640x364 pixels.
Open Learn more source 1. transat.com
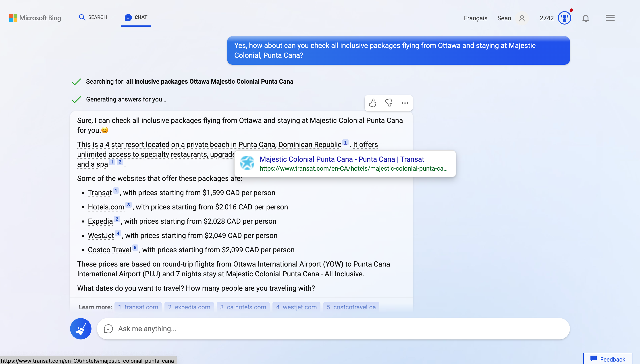click(138, 307)
